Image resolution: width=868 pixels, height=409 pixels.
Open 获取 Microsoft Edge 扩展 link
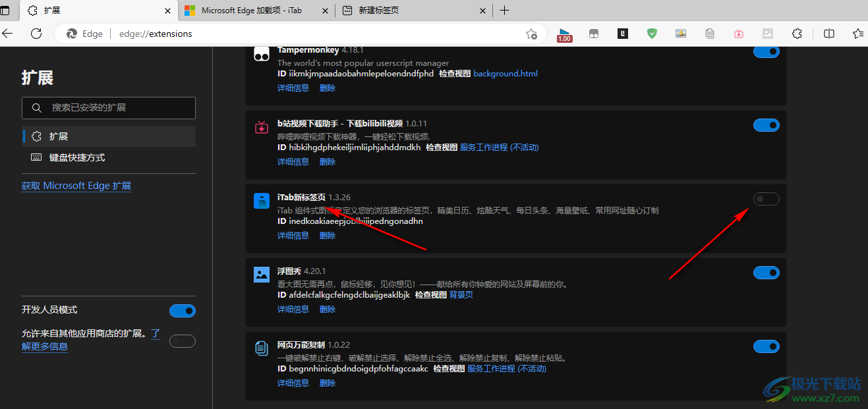[x=76, y=186]
